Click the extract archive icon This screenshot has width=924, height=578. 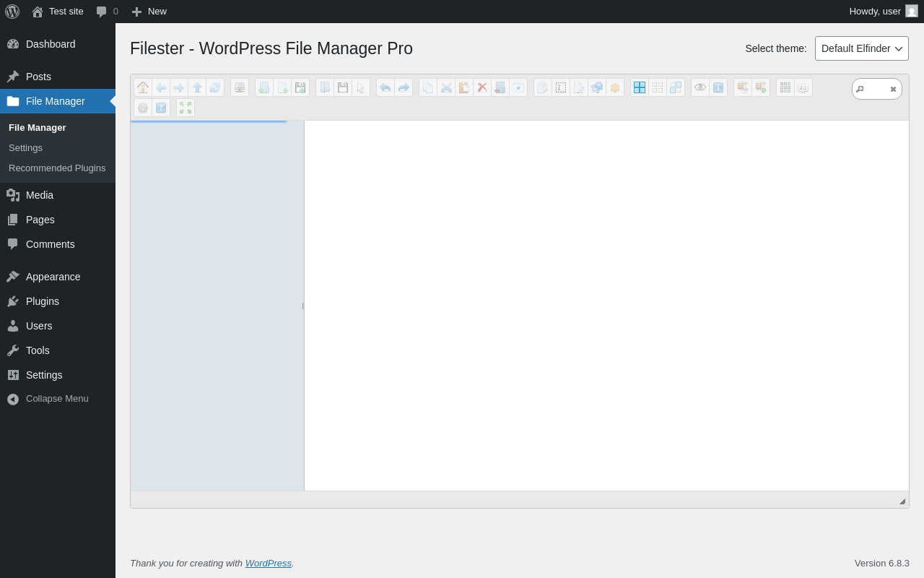click(x=743, y=87)
